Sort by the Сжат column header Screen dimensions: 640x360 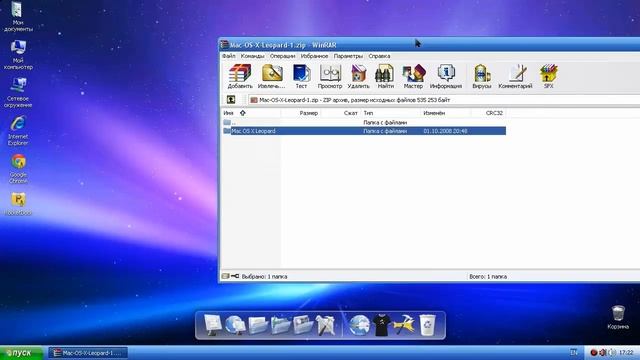click(341, 113)
